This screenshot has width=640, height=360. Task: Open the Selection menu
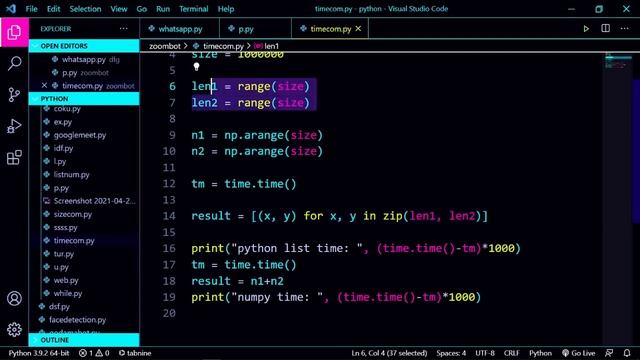point(85,9)
